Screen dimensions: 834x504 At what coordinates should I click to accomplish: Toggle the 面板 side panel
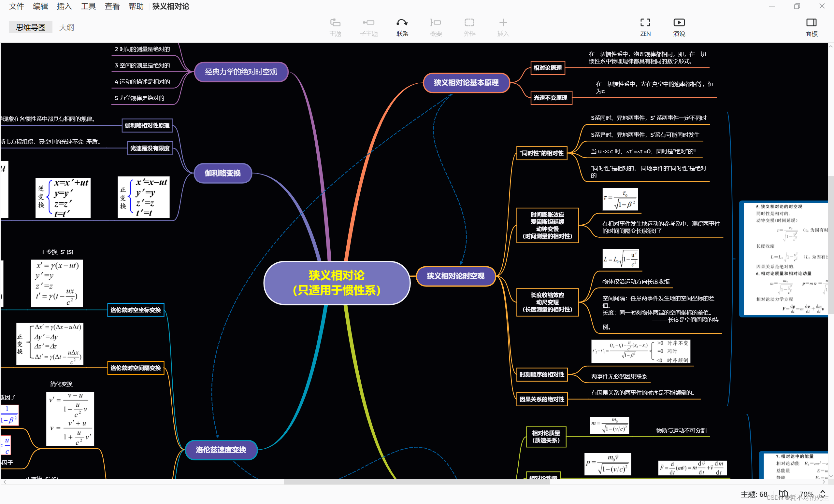pyautogui.click(x=811, y=27)
